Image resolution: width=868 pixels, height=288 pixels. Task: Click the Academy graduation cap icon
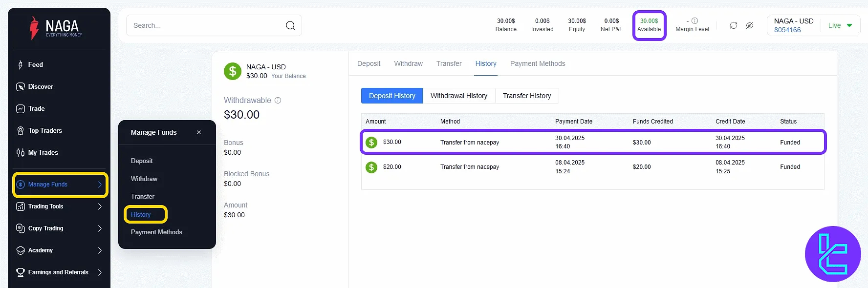pyautogui.click(x=21, y=250)
